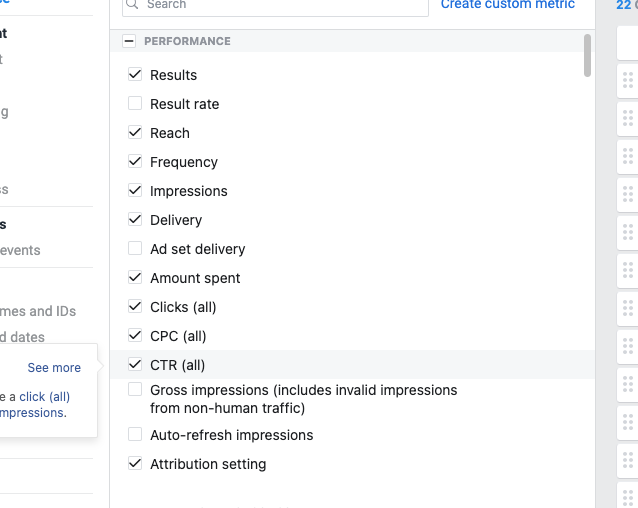Check the Ad set delivery box
This screenshot has width=638, height=508.
tap(135, 249)
